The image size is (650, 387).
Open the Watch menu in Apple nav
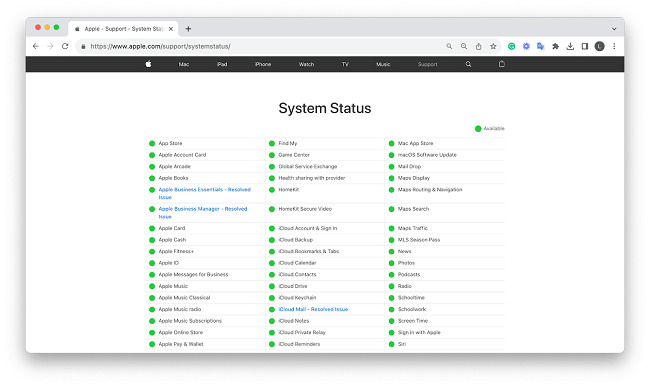point(306,64)
